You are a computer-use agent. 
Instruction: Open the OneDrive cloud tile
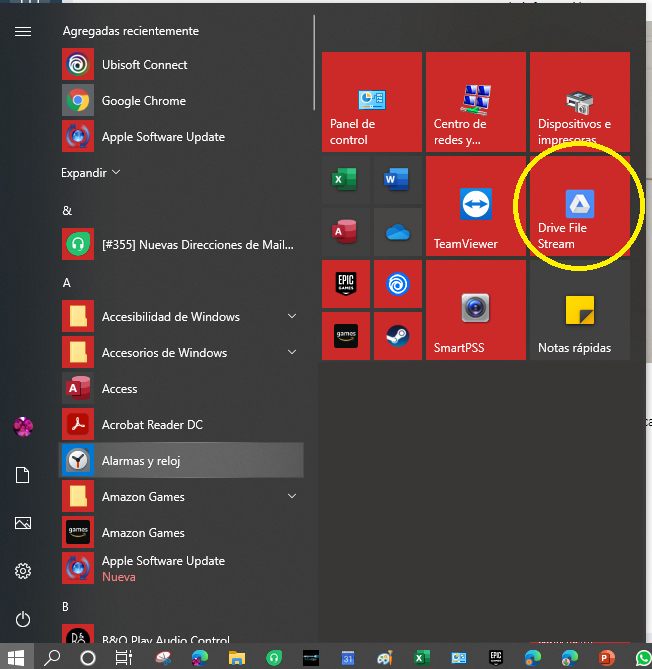tap(398, 232)
